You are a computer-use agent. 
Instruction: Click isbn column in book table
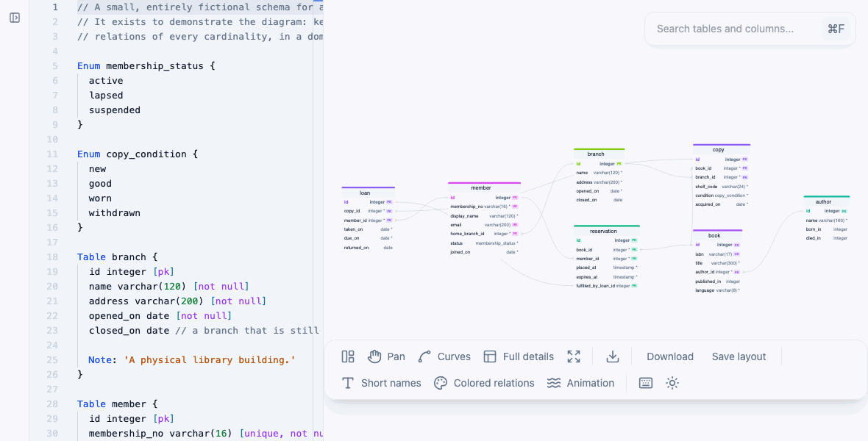pyautogui.click(x=717, y=254)
